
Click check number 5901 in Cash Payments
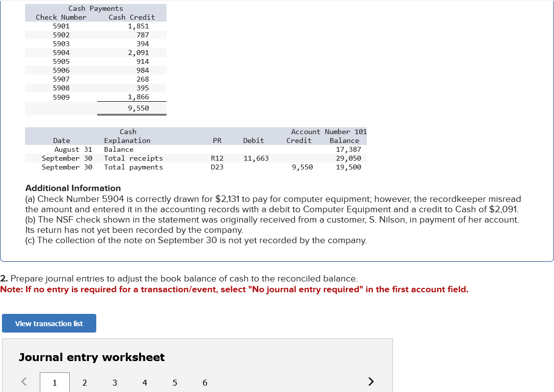pos(61,26)
